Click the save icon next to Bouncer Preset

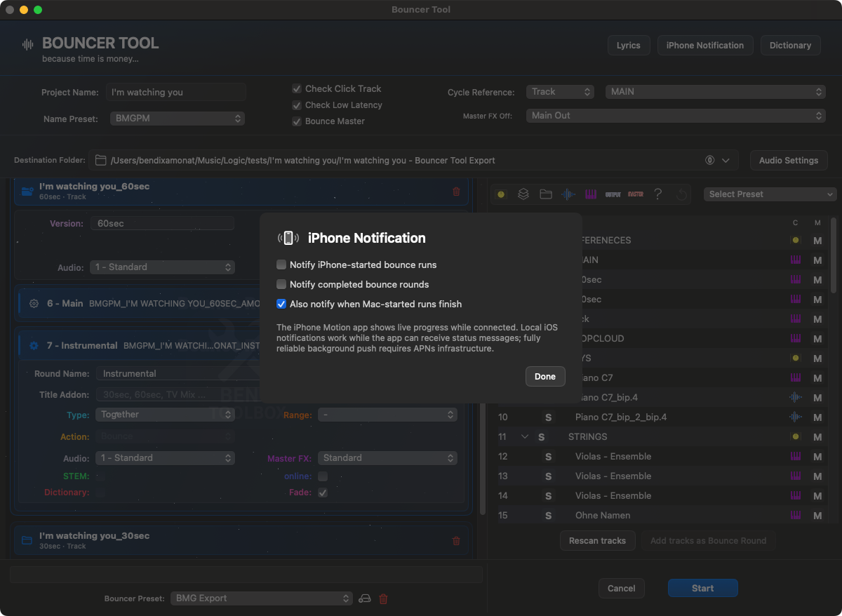pos(364,598)
